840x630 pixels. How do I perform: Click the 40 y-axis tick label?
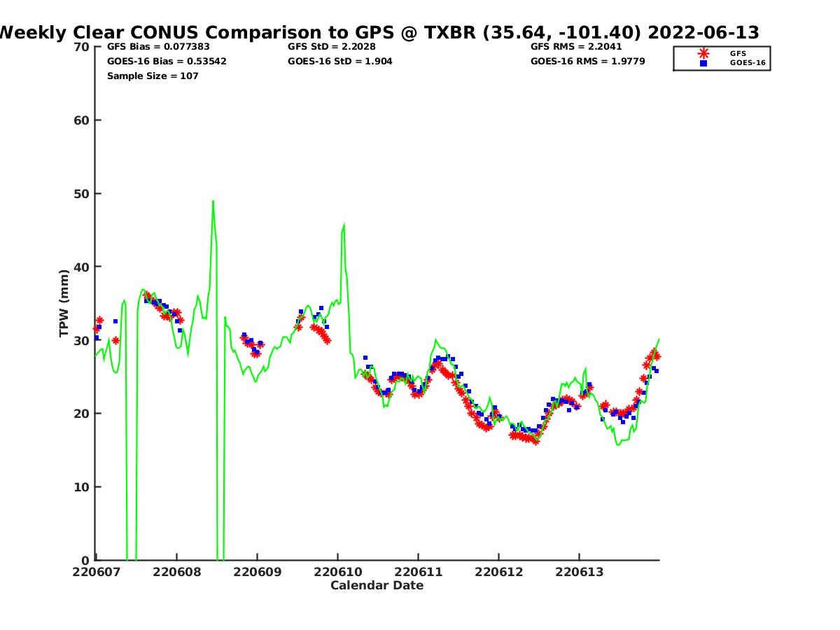click(82, 267)
